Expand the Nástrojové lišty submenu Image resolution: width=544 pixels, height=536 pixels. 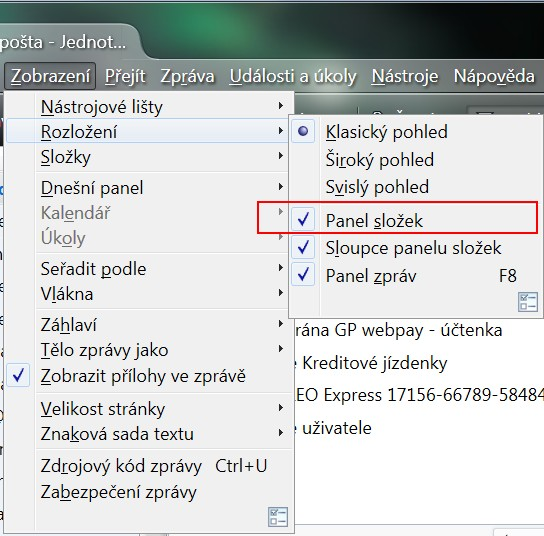tap(149, 106)
